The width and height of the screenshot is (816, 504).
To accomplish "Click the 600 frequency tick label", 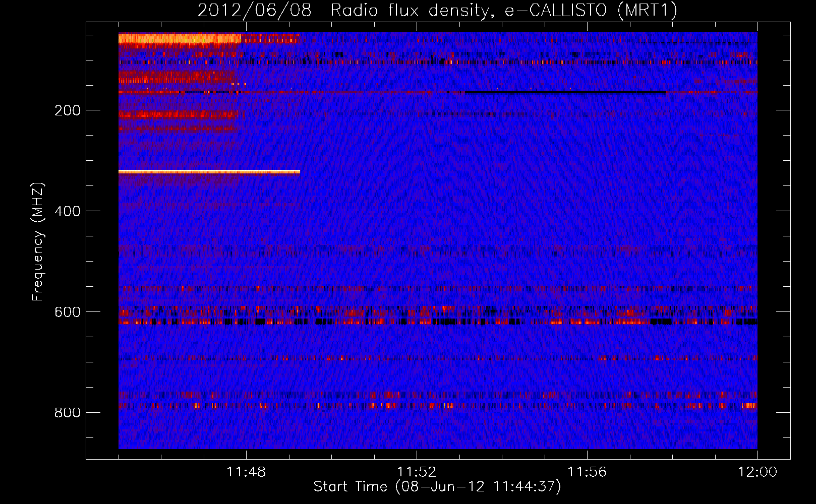I will (68, 312).
